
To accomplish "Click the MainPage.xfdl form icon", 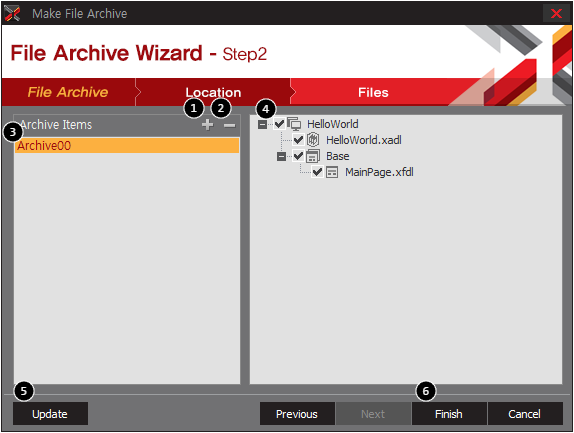I will (x=332, y=172).
